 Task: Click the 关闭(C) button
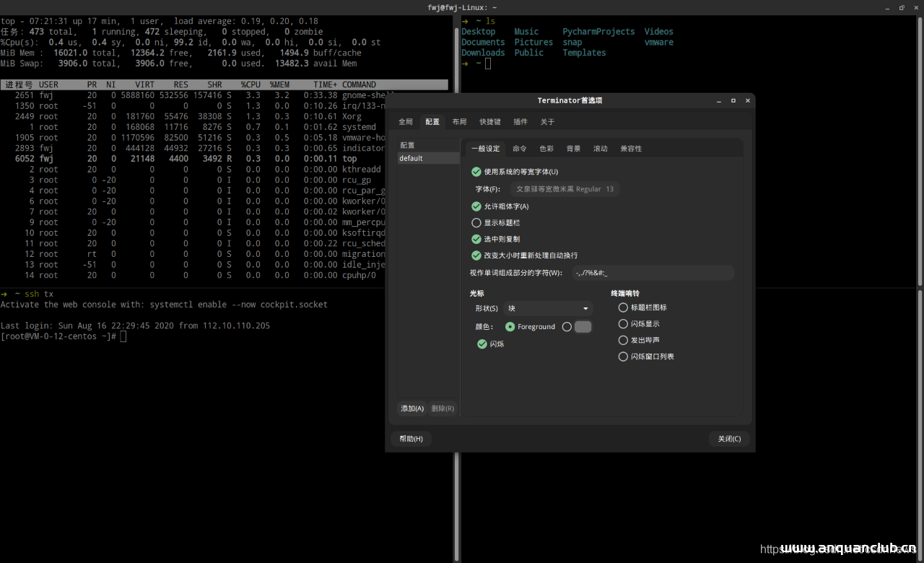729,439
